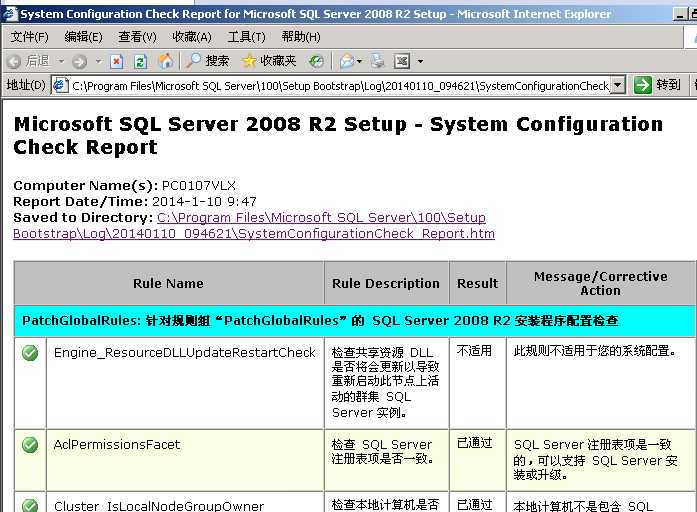Click the cyan PatchGlobalRules group header row
This screenshot has width=697, height=512.
[355, 320]
